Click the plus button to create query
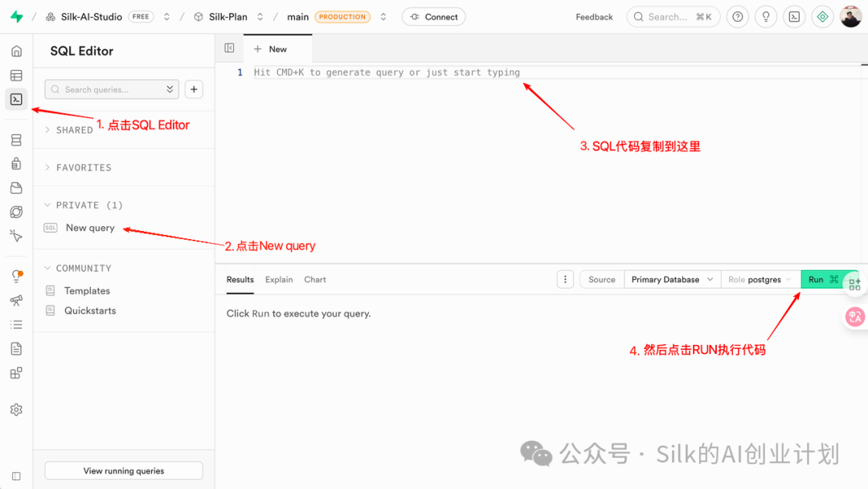 click(x=194, y=89)
